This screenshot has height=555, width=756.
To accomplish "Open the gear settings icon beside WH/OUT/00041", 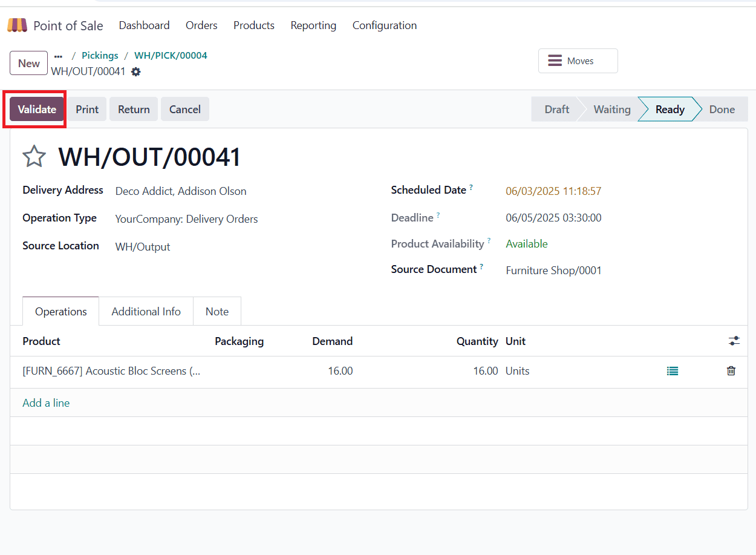I will tap(136, 72).
